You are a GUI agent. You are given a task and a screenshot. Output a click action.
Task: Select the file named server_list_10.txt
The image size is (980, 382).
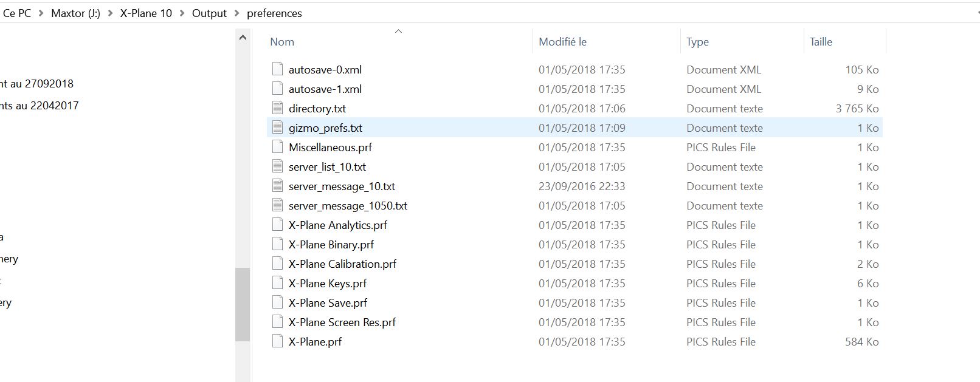pos(327,167)
